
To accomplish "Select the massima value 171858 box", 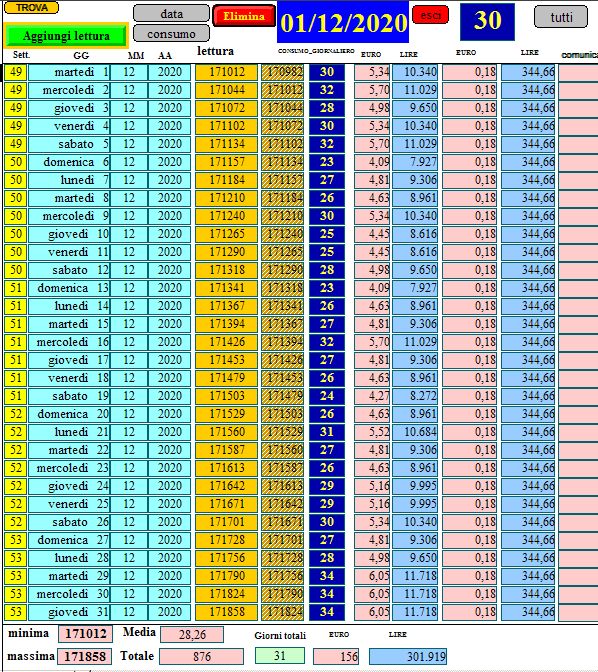I will [x=85, y=656].
